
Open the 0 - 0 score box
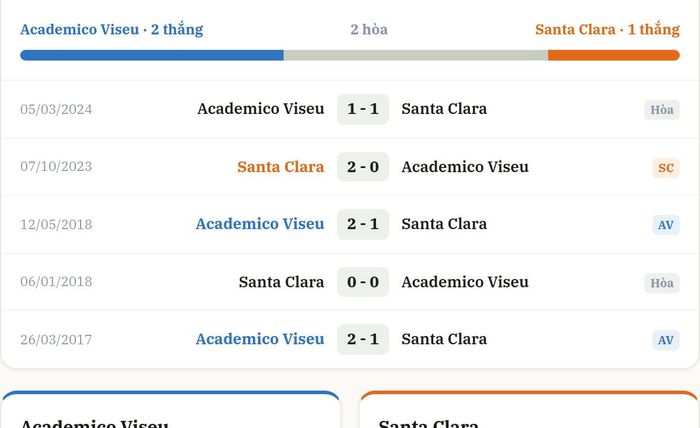(x=363, y=282)
